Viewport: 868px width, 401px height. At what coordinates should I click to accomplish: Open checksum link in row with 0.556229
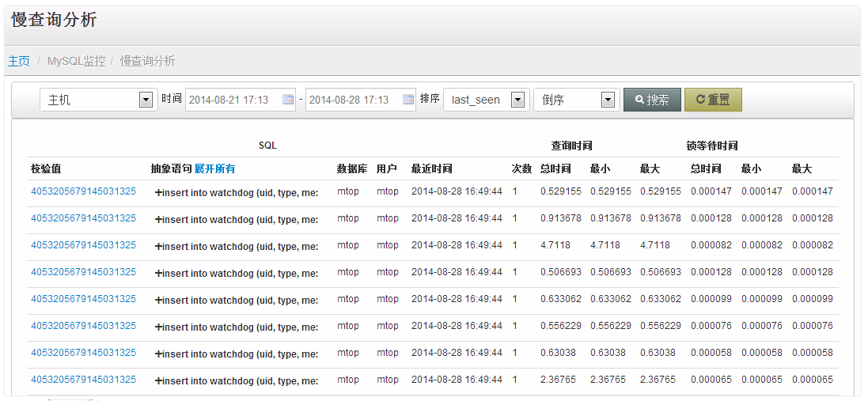pyautogui.click(x=84, y=326)
